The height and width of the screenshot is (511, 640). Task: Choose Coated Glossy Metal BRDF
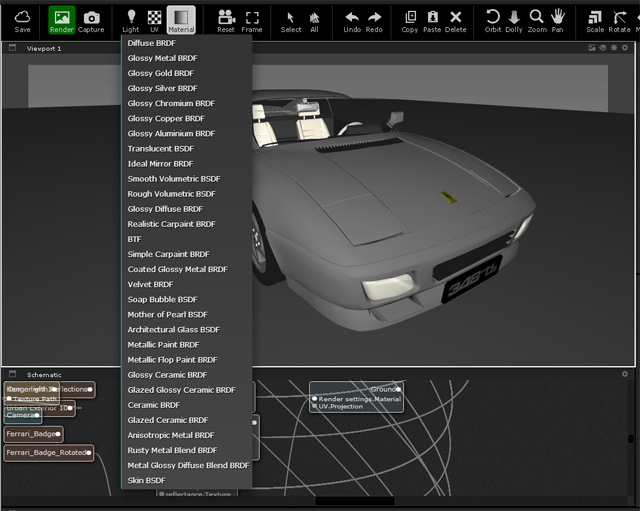coord(187,269)
